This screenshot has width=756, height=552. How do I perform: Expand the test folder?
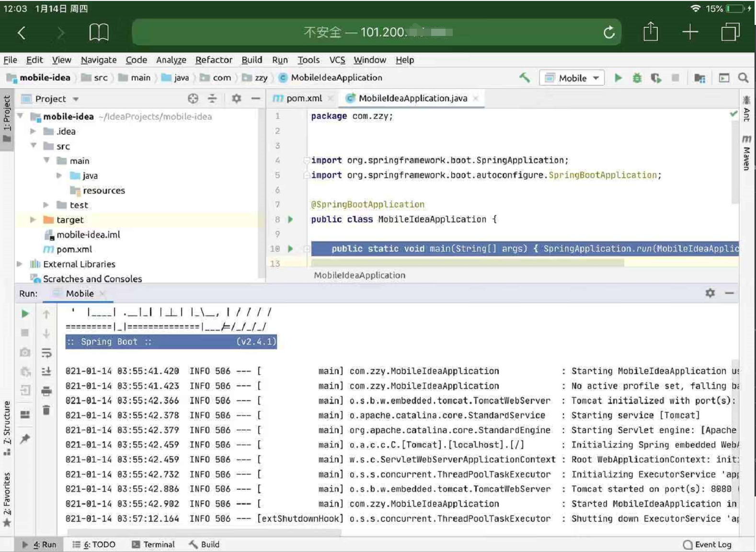coord(46,205)
